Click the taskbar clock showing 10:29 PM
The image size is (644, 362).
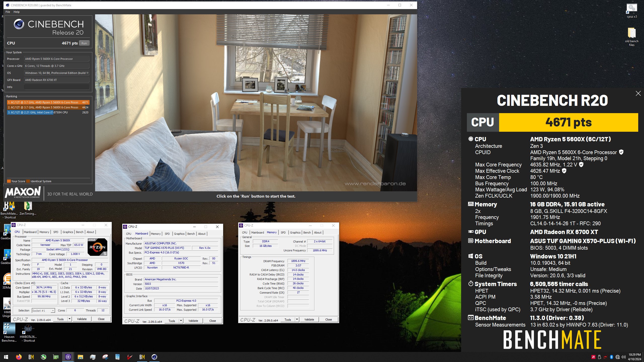click(634, 357)
